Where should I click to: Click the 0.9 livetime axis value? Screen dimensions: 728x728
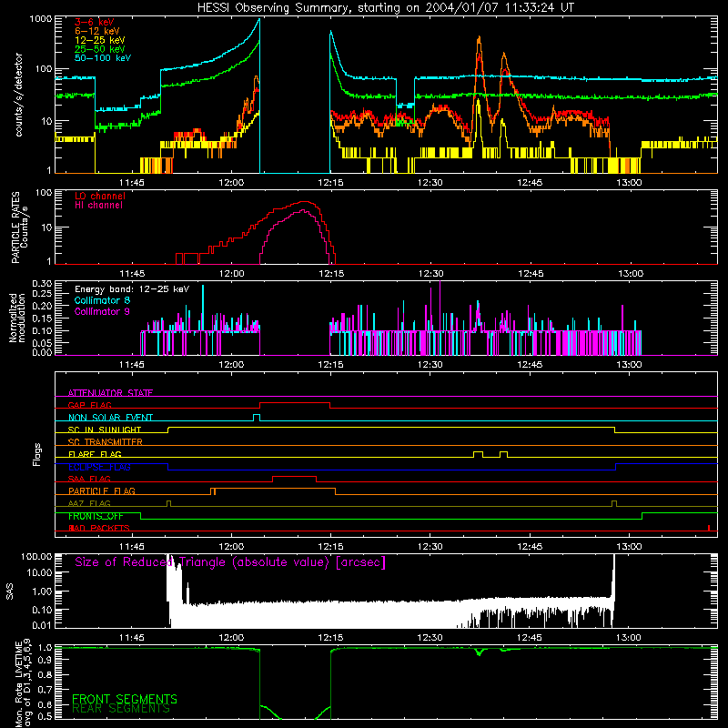click(45, 660)
